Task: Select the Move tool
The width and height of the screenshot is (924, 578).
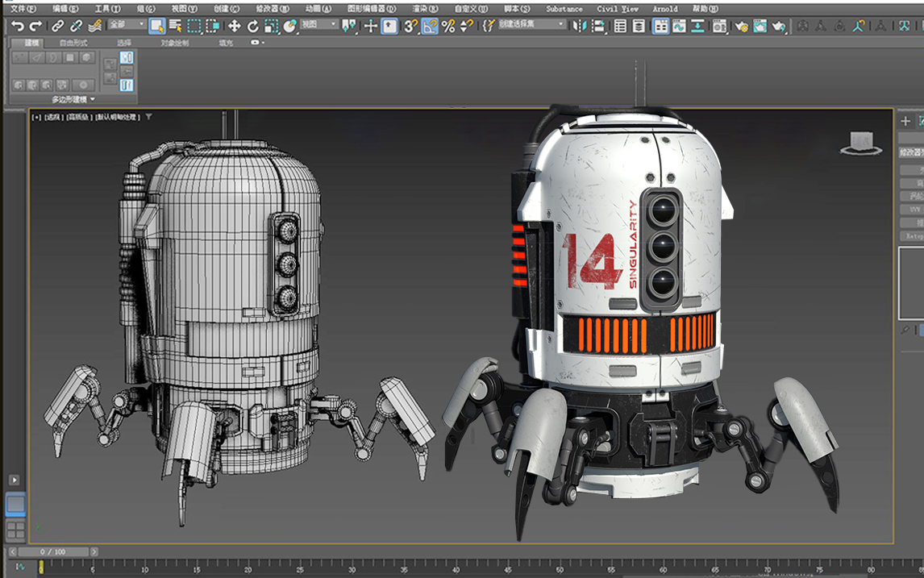Action: pyautogui.click(x=234, y=26)
